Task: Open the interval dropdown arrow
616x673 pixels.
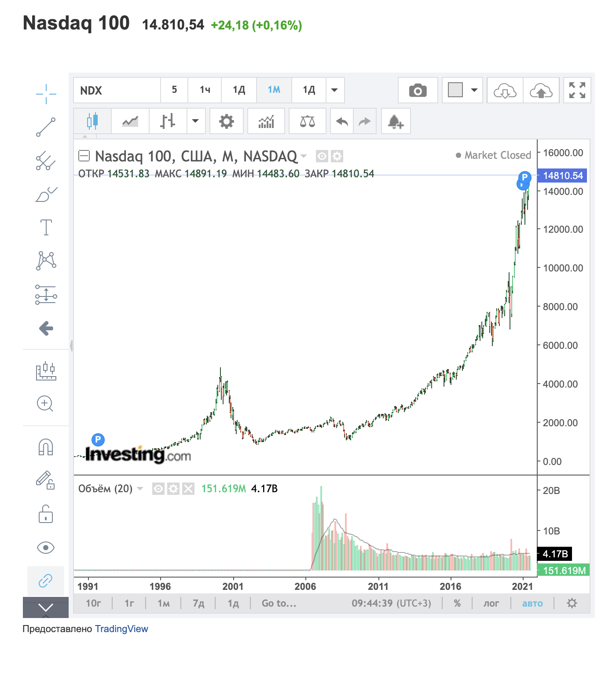Action: coord(335,90)
